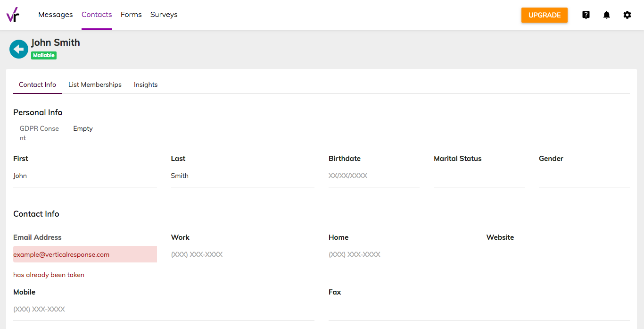Click the John Smith page heading
The image size is (644, 329).
[x=56, y=42]
